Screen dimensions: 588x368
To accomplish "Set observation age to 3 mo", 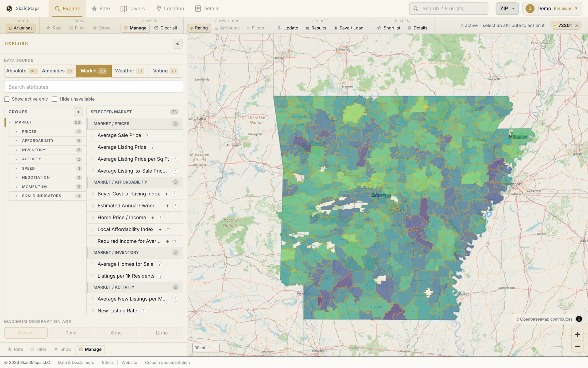I will pyautogui.click(x=71, y=333).
